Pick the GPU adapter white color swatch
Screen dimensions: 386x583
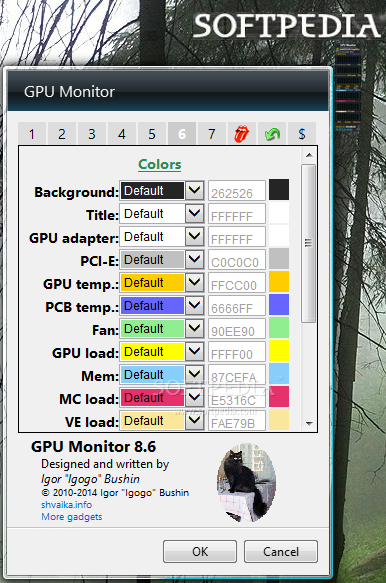tap(279, 236)
